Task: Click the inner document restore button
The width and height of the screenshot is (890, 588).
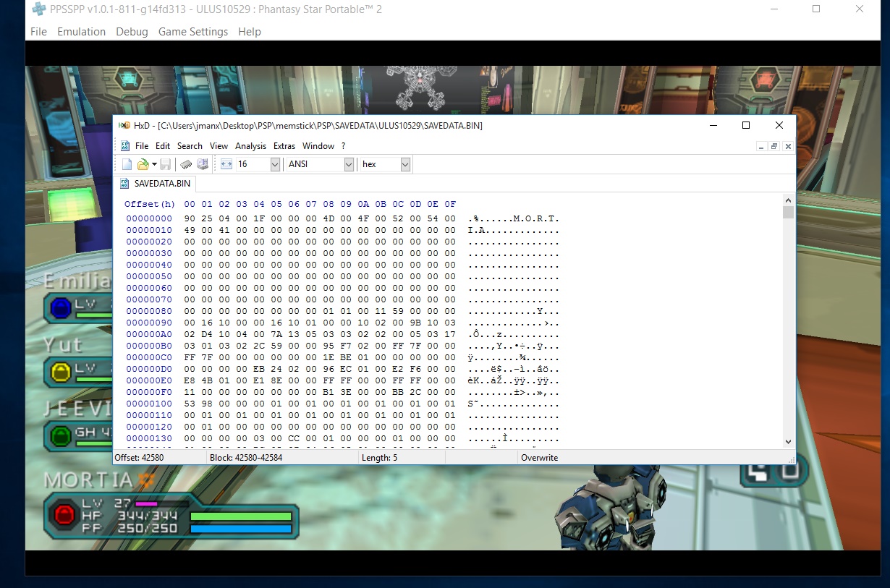Action: (x=774, y=146)
